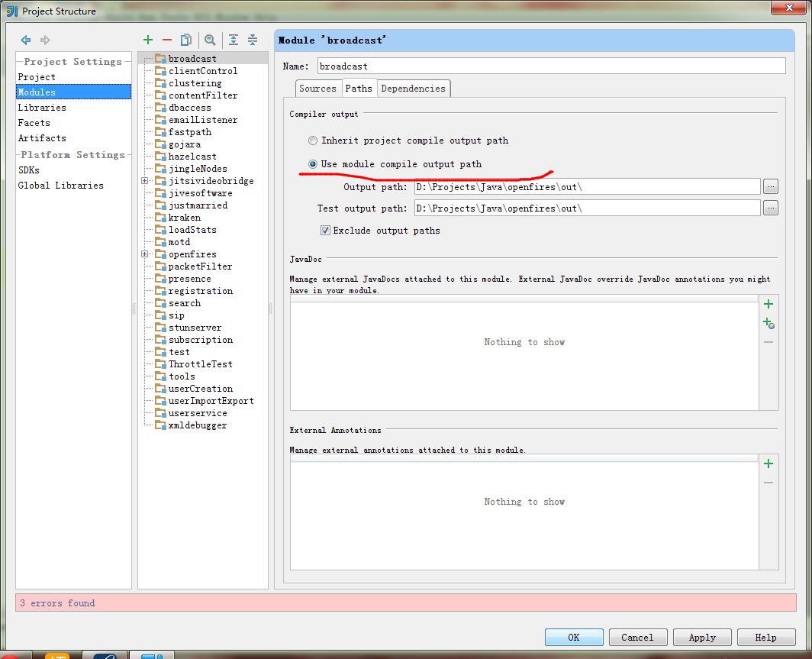Viewport: 812px width, 659px height.
Task: Click the plus icon beside External Annotations
Action: coord(768,464)
